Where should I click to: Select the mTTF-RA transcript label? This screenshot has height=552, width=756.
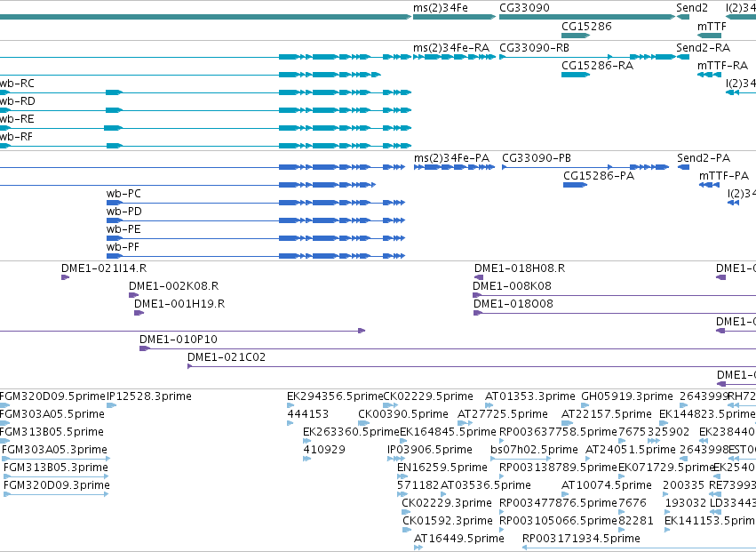[x=723, y=66]
